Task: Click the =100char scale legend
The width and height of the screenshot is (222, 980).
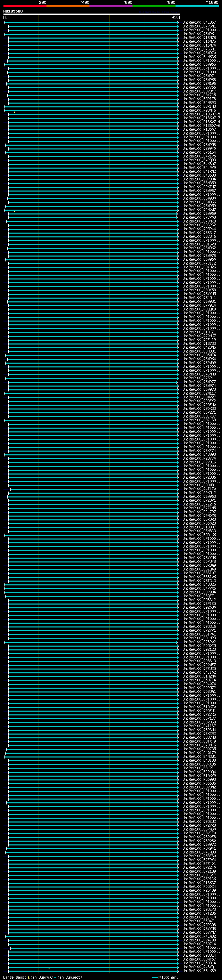Action: tap(165, 977)
